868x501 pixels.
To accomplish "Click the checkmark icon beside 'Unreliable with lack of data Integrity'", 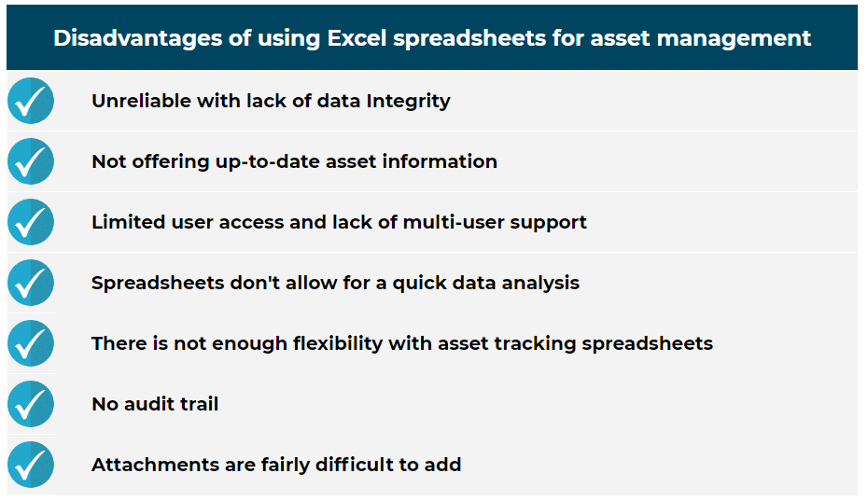I will (31, 101).
